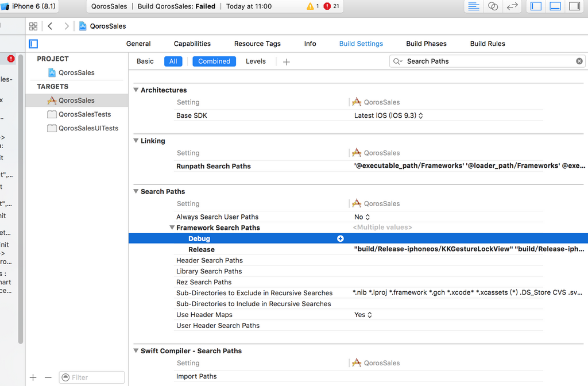Select the QorosSales project entry
This screenshot has height=386, width=588.
tap(76, 72)
